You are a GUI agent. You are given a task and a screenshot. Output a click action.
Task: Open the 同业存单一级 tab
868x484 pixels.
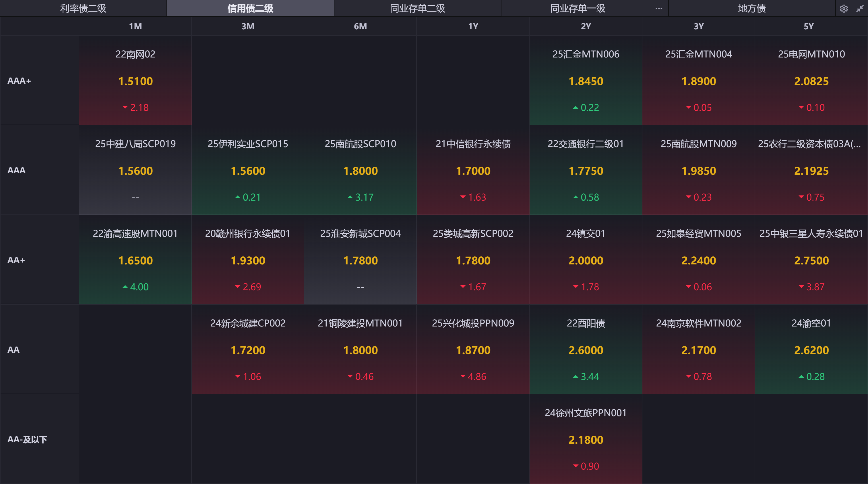(578, 8)
